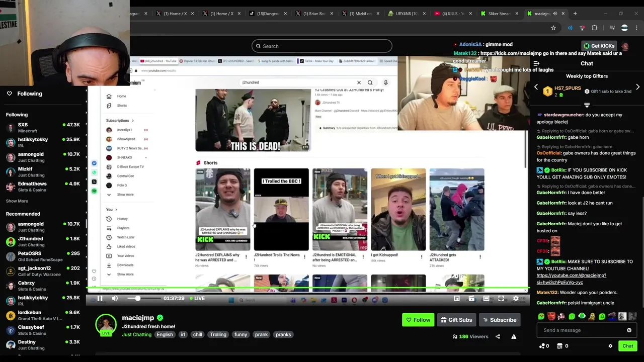Screen dimensions: 644x362
Task: Open the YouTube channel link in chat
Action: click(x=571, y=279)
